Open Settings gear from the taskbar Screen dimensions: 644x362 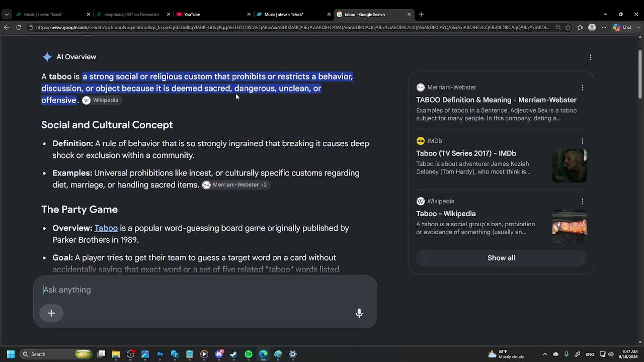coord(293,354)
